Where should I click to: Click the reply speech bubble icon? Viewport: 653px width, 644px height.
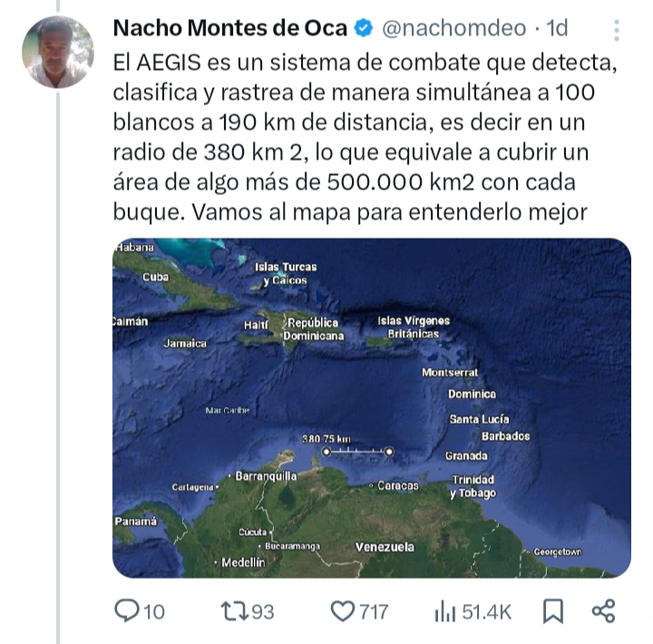(127, 611)
